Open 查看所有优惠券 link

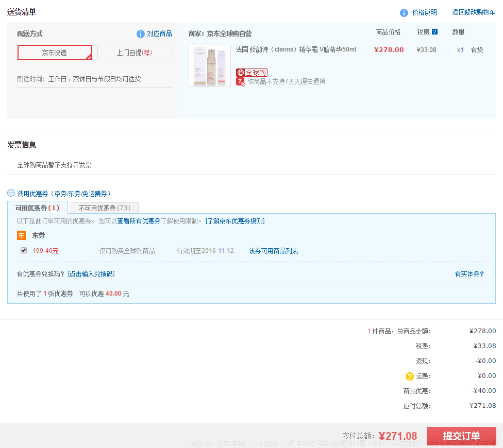[139, 221]
